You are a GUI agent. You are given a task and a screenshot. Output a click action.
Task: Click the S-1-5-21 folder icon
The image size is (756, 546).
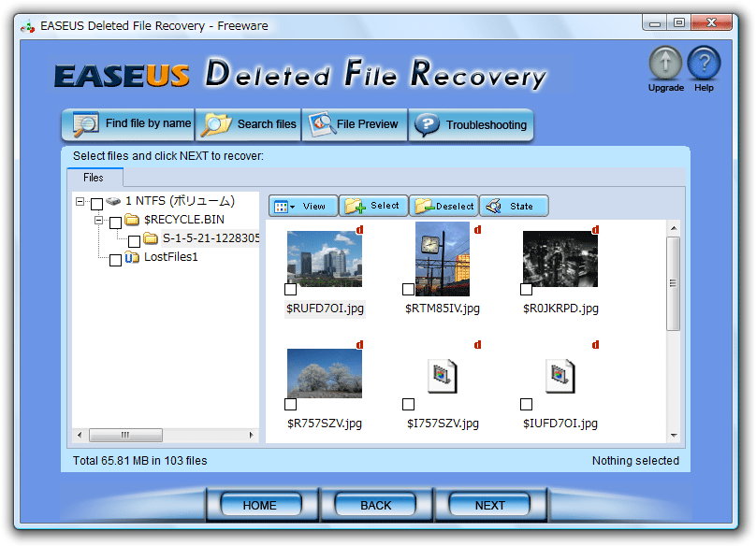(x=151, y=238)
